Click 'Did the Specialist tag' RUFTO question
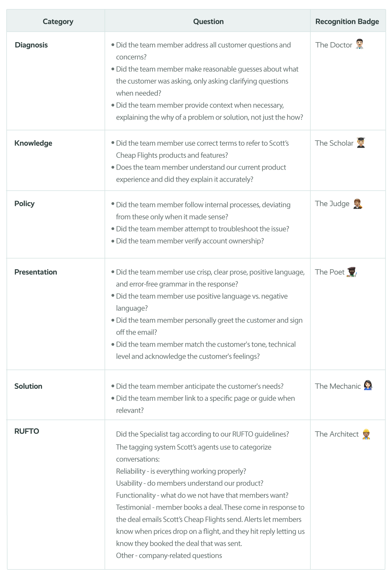392x577 pixels. point(203,434)
